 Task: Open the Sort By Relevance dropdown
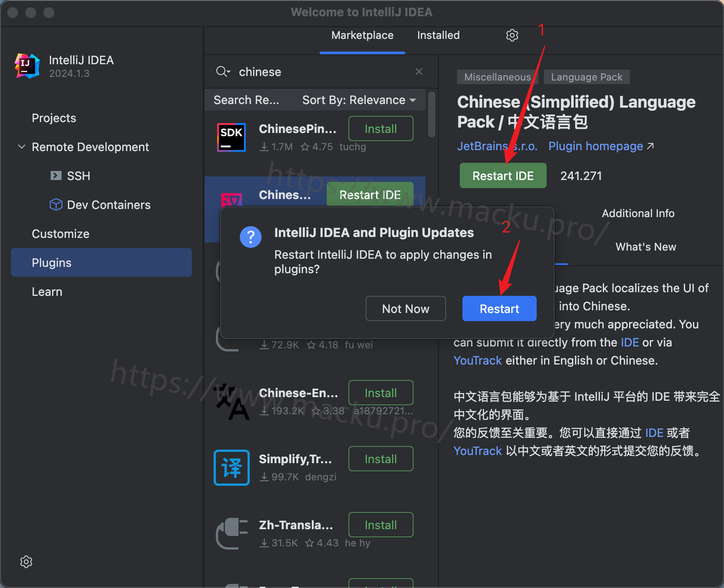pos(359,100)
